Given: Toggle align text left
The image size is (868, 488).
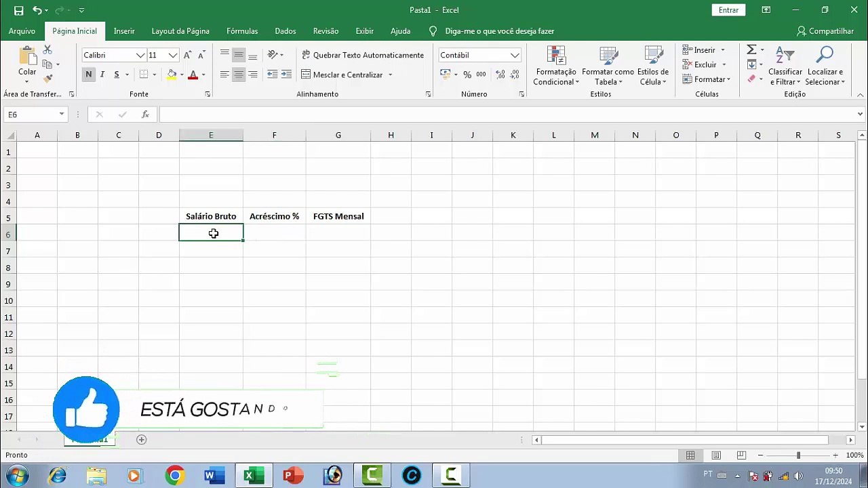Looking at the screenshot, I should [x=224, y=75].
